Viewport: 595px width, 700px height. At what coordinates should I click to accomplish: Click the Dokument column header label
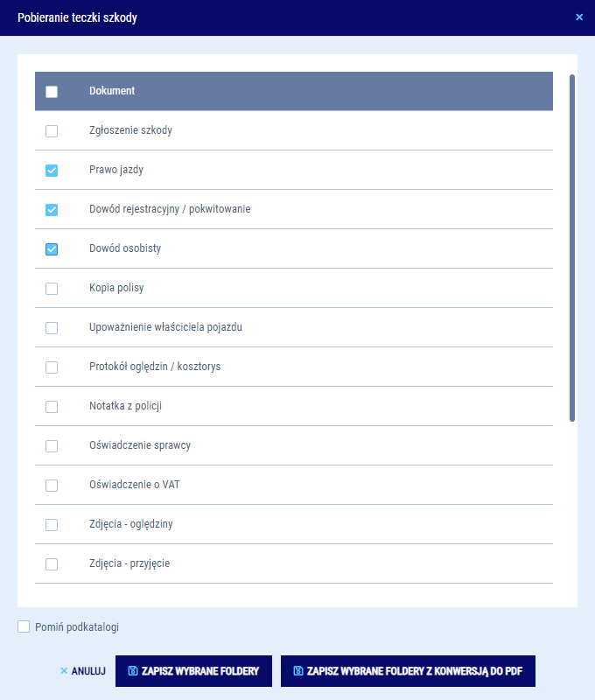click(x=112, y=91)
